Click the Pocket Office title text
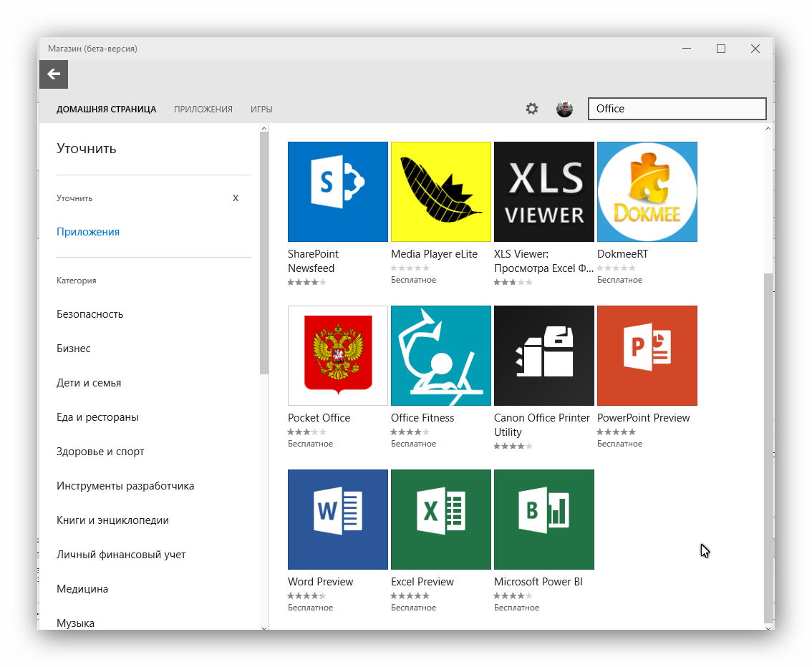The image size is (812, 667). coord(319,418)
